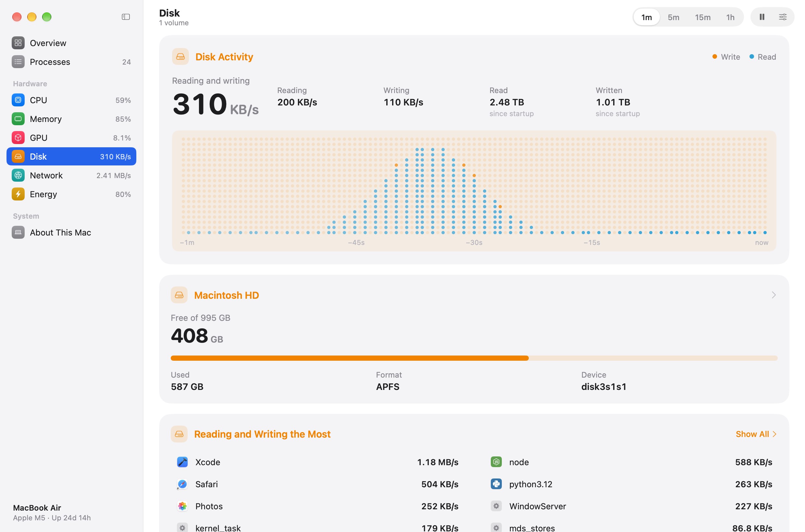Screen dimensions: 805x532
Task: Switch time range to 1m
Action: pos(646,17)
